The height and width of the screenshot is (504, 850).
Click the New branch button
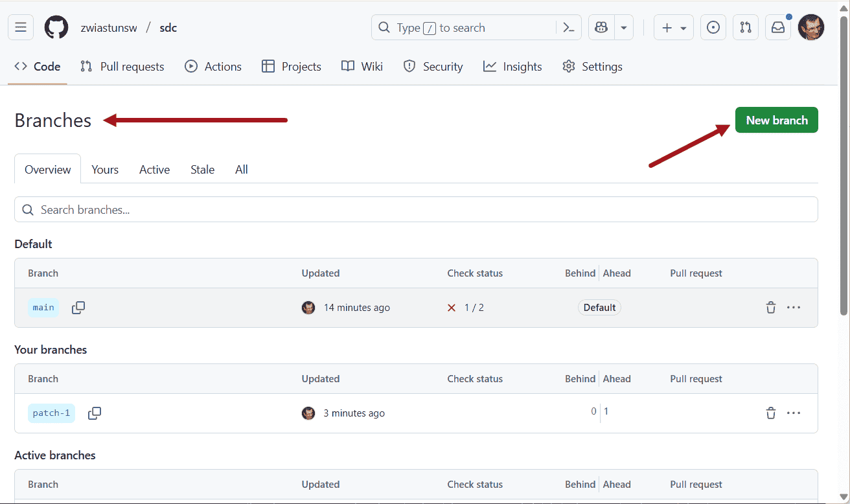pos(776,120)
